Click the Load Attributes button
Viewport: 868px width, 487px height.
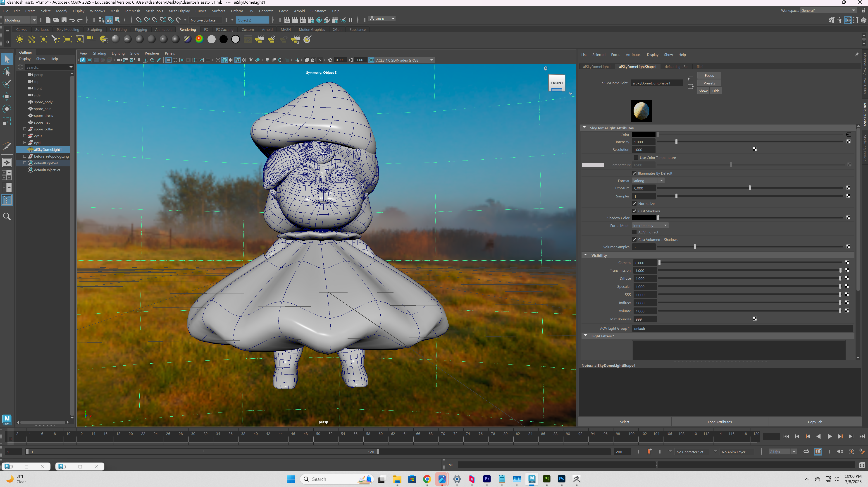[x=719, y=422]
